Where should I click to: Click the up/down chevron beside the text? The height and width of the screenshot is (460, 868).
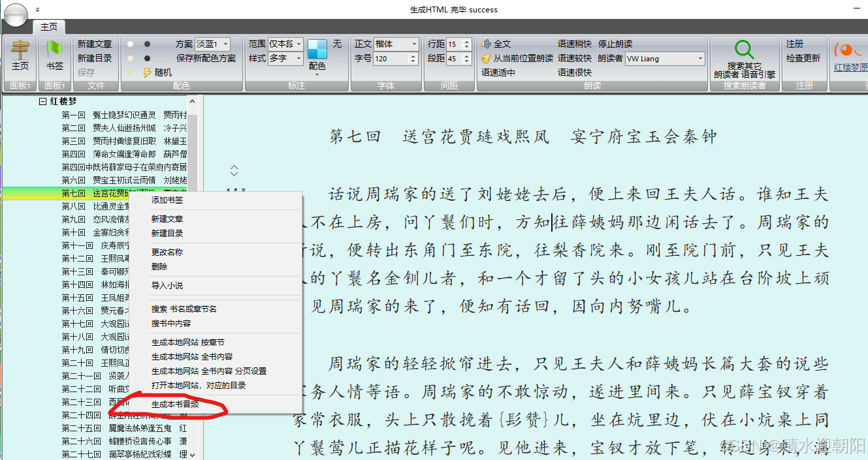click(234, 171)
